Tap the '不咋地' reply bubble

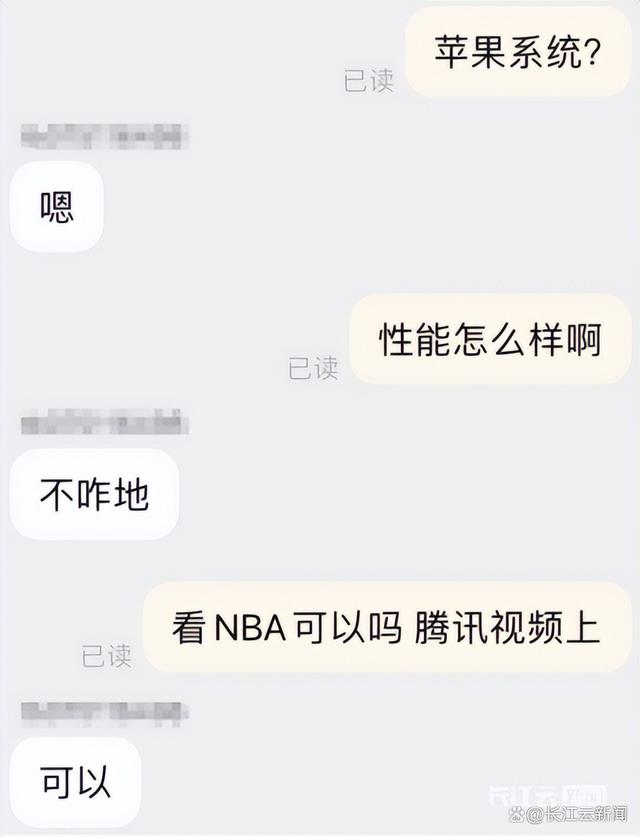coord(94,494)
